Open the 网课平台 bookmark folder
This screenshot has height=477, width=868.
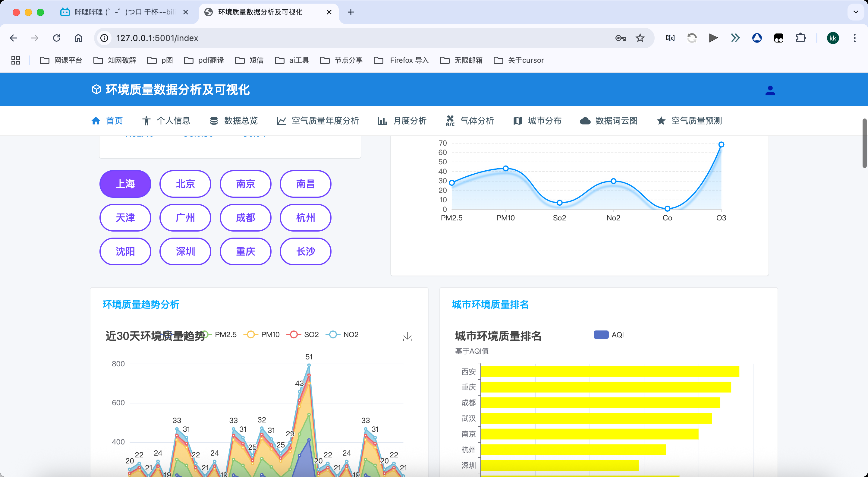coord(61,60)
